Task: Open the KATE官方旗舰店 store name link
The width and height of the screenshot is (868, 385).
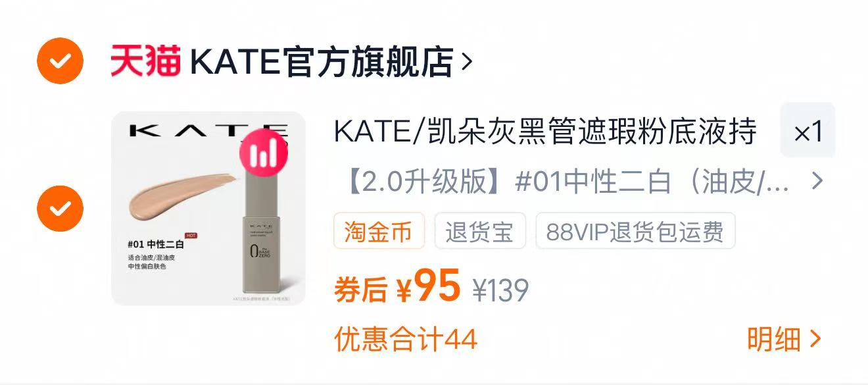Action: pyautogui.click(x=321, y=62)
